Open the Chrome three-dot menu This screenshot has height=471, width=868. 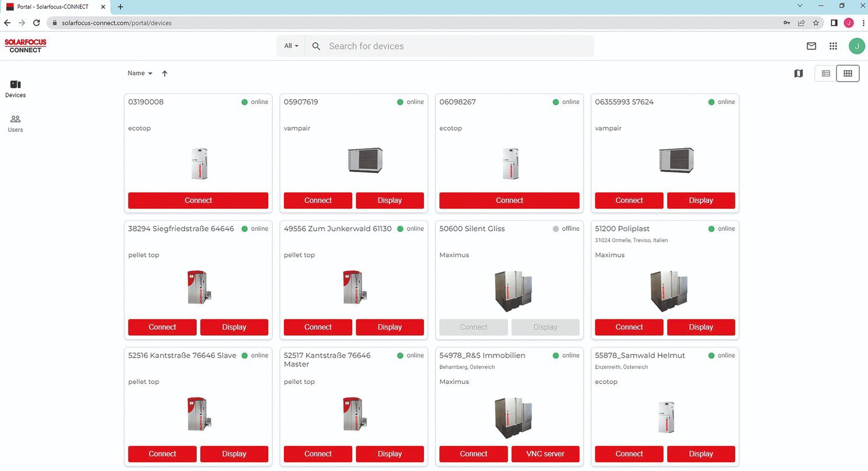[863, 23]
